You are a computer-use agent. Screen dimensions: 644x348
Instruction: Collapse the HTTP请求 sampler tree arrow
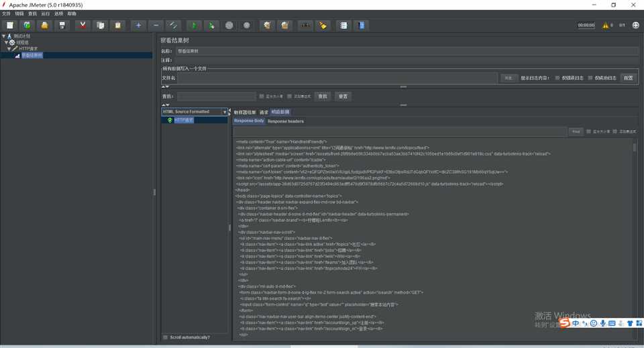coord(9,48)
